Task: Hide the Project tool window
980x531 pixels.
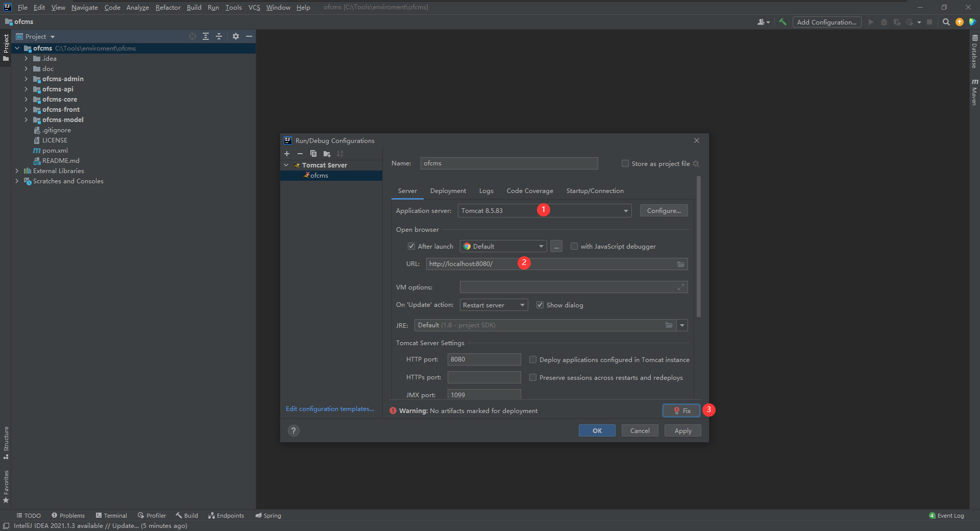Action: 249,36
